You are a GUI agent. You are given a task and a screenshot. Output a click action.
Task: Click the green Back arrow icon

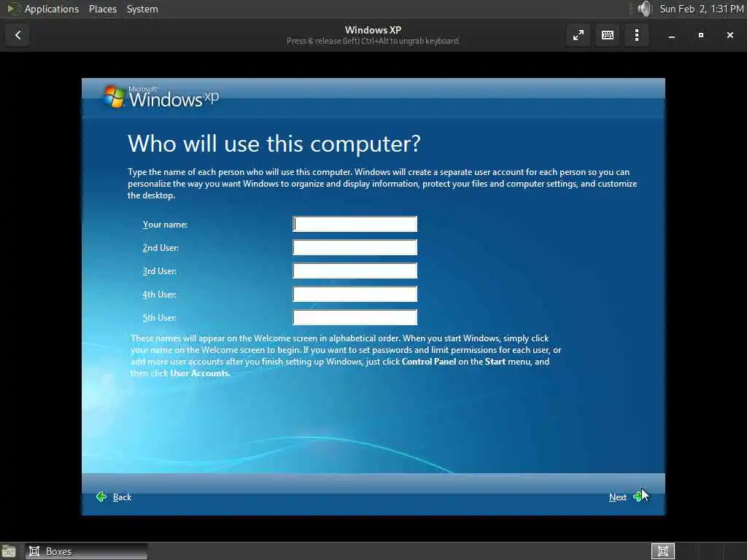click(x=101, y=497)
